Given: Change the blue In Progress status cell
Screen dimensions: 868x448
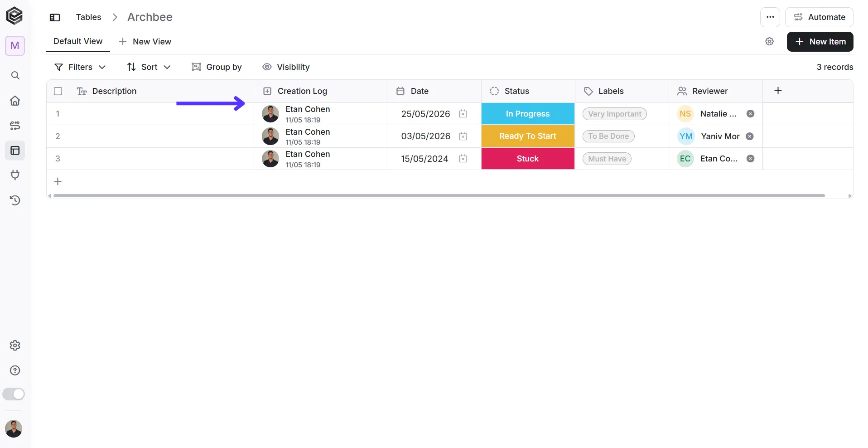Looking at the screenshot, I should 528,114.
